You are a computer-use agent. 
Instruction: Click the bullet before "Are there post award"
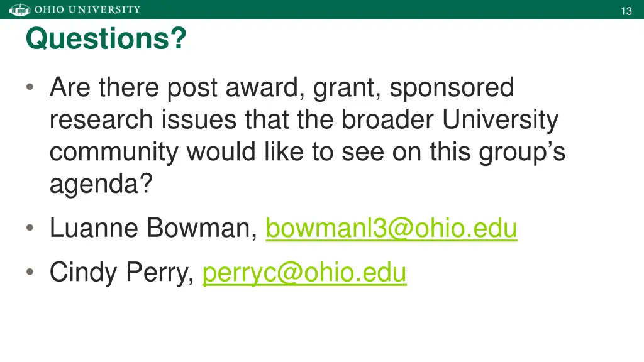[x=30, y=87]
